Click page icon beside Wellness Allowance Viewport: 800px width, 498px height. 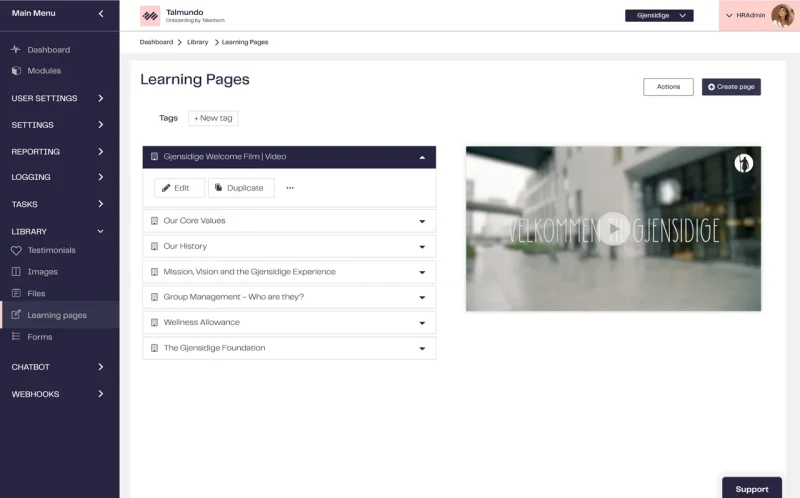coord(154,322)
